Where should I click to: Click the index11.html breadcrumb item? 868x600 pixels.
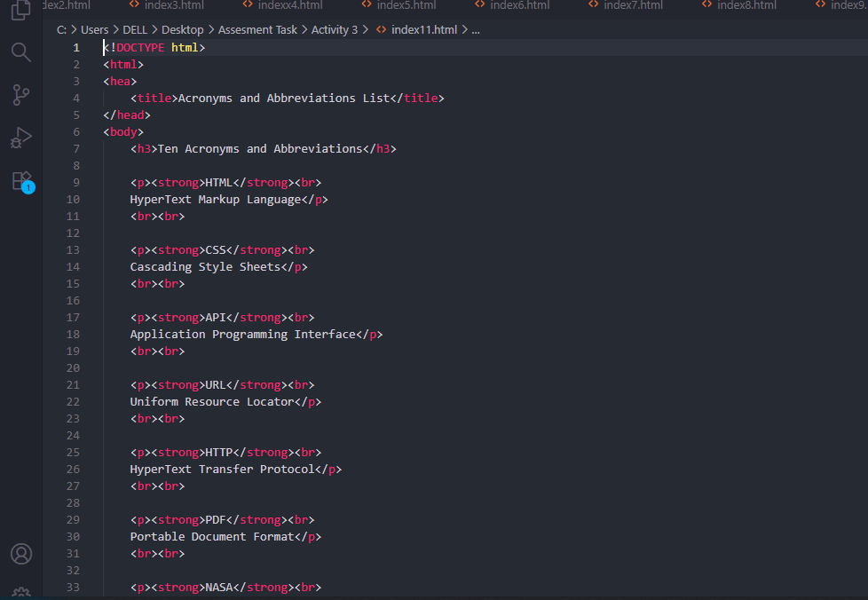[423, 29]
